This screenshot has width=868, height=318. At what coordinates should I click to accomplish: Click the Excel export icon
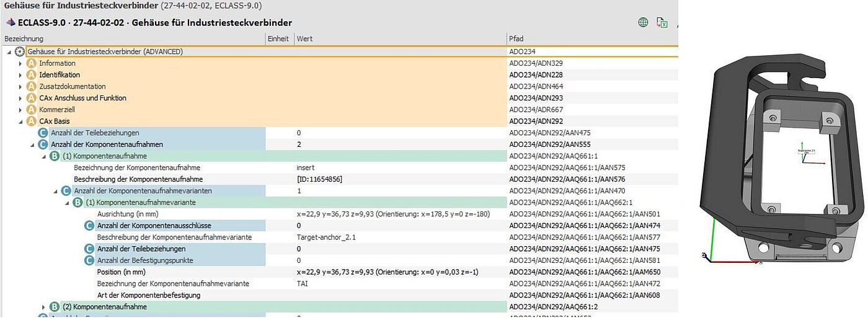pyautogui.click(x=662, y=23)
